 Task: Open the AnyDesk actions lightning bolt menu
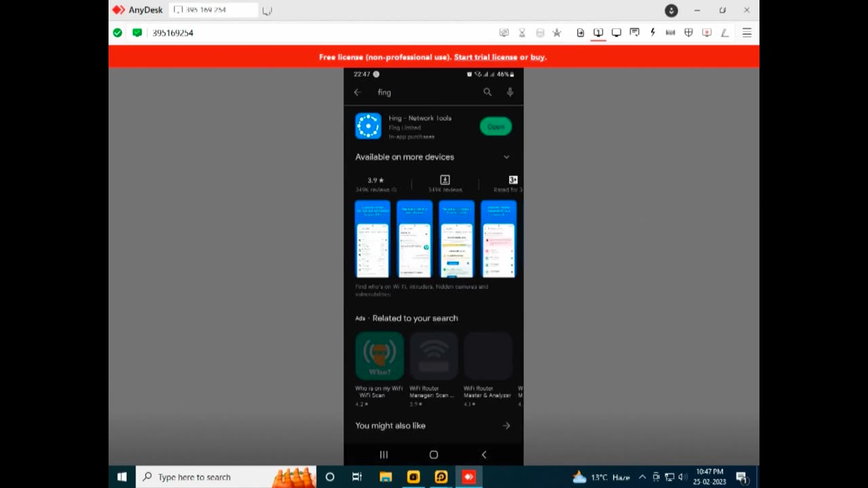pyautogui.click(x=652, y=33)
